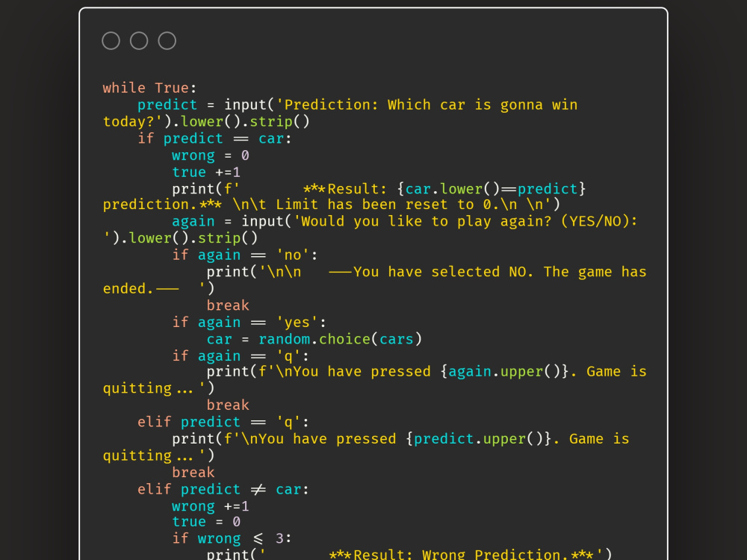
Task: Select the line 'if again == 'yes':'
Action: pos(249,323)
